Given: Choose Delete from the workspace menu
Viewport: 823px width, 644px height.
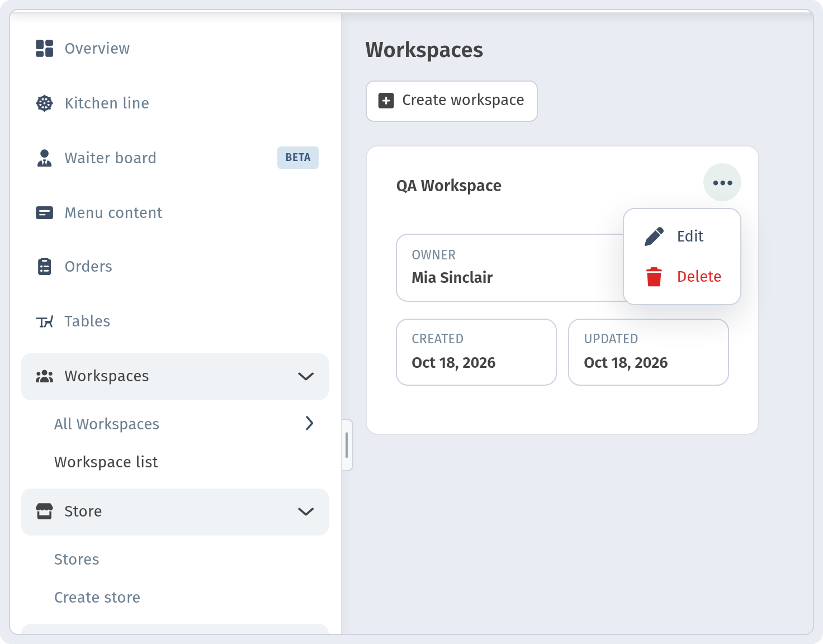Looking at the screenshot, I should click(x=682, y=277).
